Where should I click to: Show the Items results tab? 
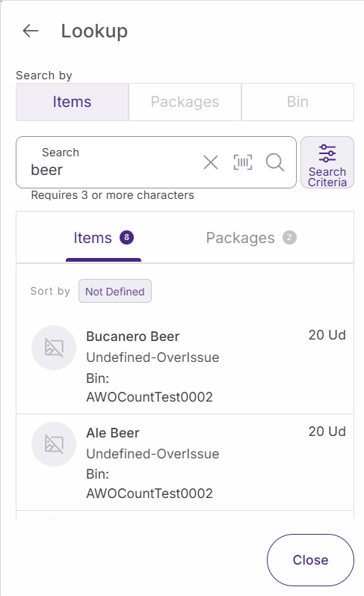tap(103, 238)
